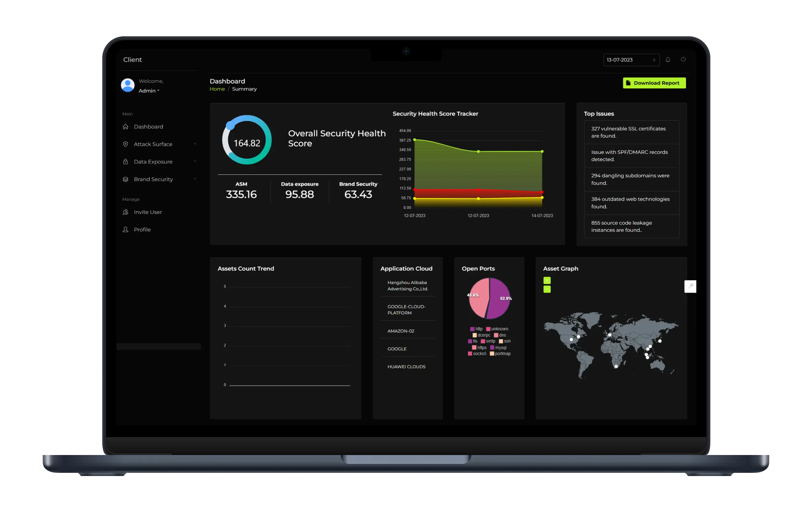
Task: Click the 327 vulnerable SSL certificates issue
Action: click(632, 132)
